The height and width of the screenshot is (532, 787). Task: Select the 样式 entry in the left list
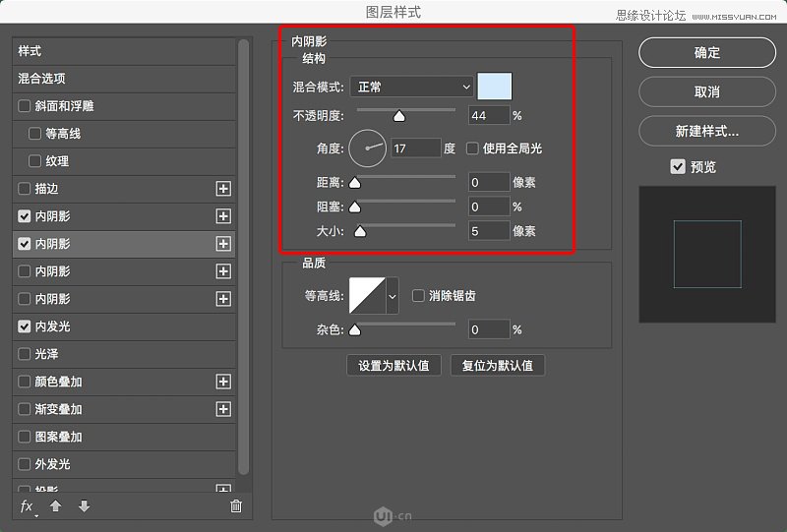click(x=124, y=51)
